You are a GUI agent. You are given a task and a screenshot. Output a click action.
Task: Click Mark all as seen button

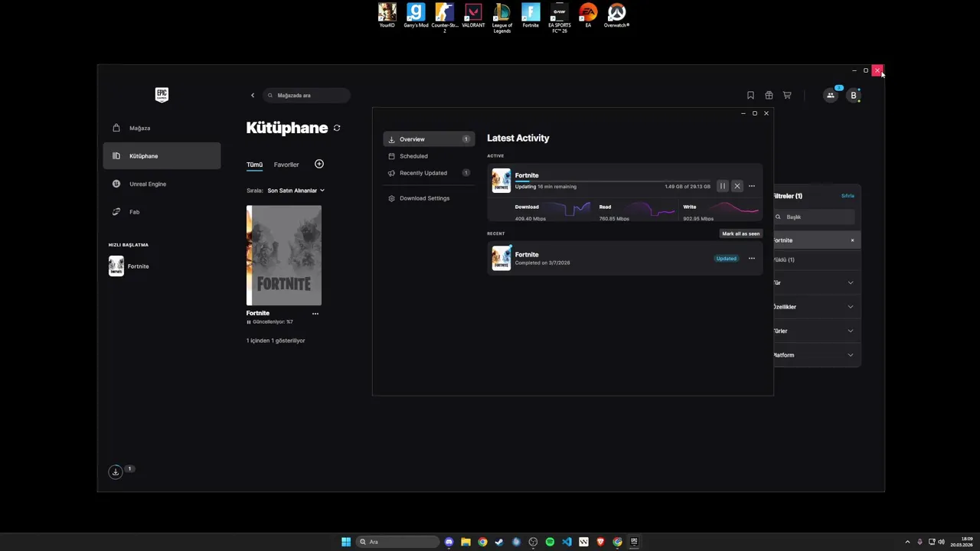click(x=741, y=233)
